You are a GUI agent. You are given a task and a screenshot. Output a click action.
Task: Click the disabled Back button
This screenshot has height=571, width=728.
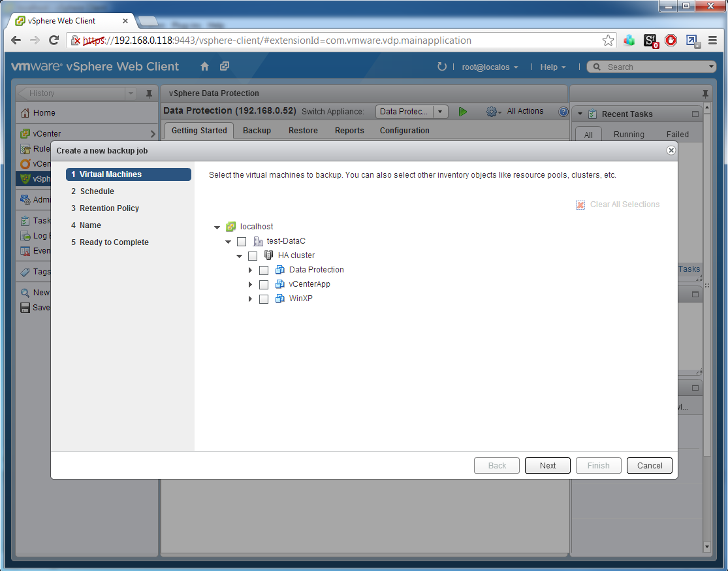(497, 466)
